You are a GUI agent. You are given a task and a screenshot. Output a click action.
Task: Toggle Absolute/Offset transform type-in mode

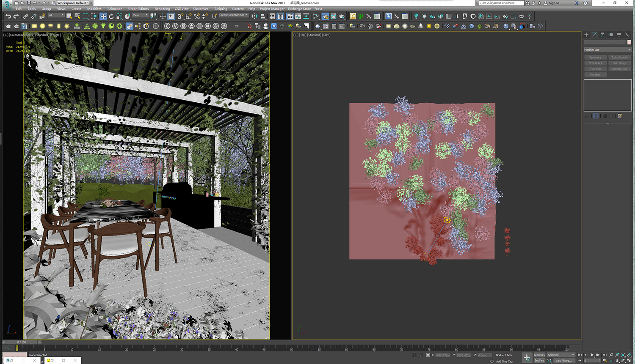click(x=428, y=355)
